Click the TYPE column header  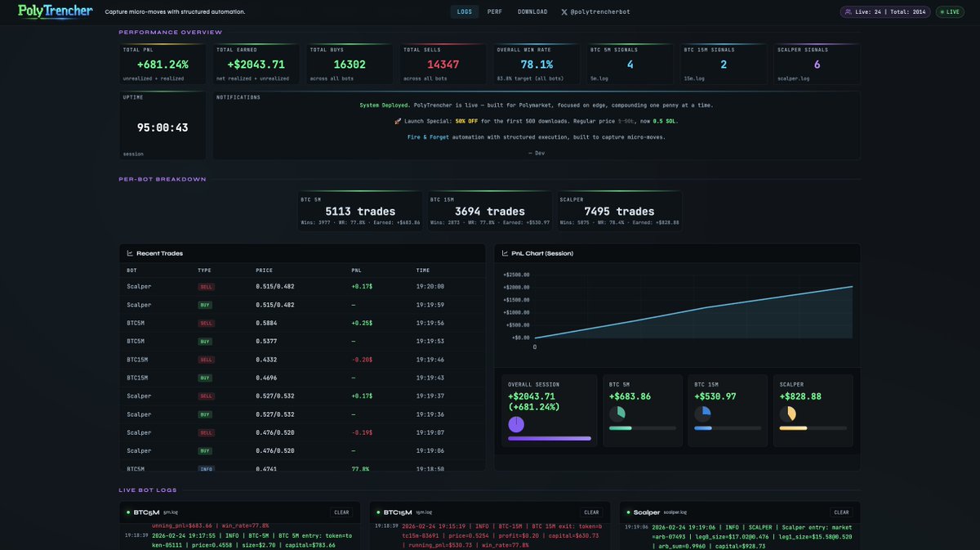click(204, 270)
